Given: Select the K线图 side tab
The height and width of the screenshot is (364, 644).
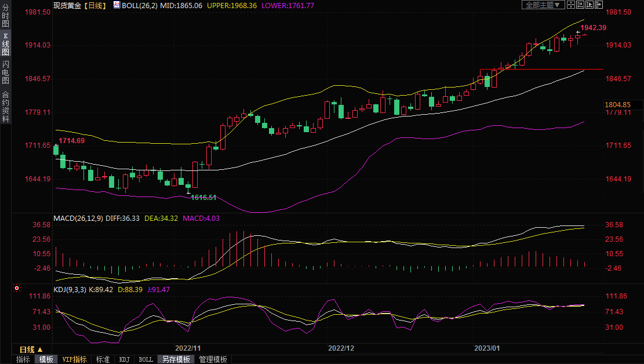Looking at the screenshot, I should (5, 44).
